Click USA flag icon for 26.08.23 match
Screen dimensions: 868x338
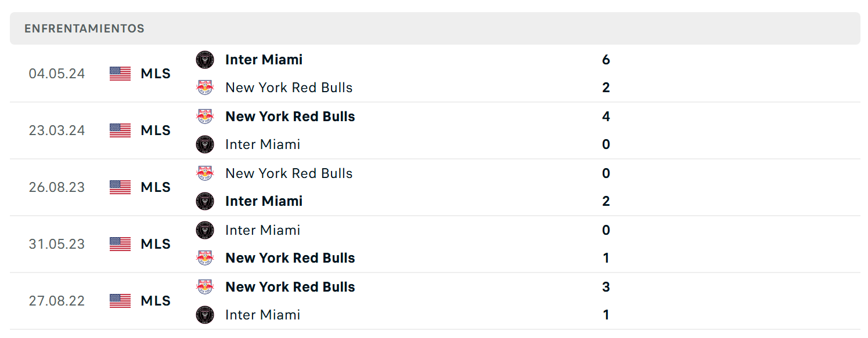click(120, 187)
